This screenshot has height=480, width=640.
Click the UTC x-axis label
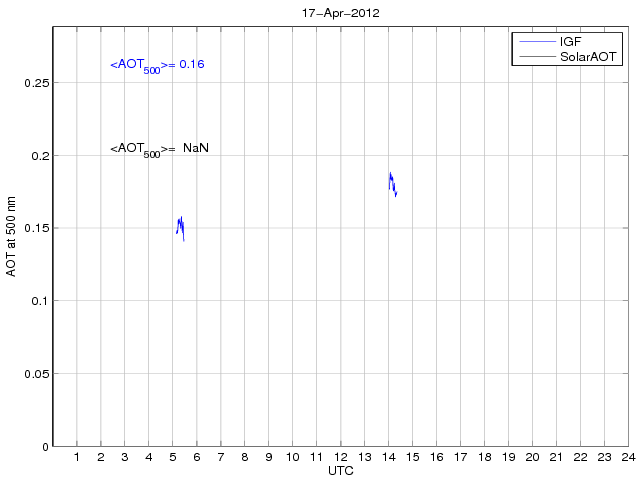340,471
